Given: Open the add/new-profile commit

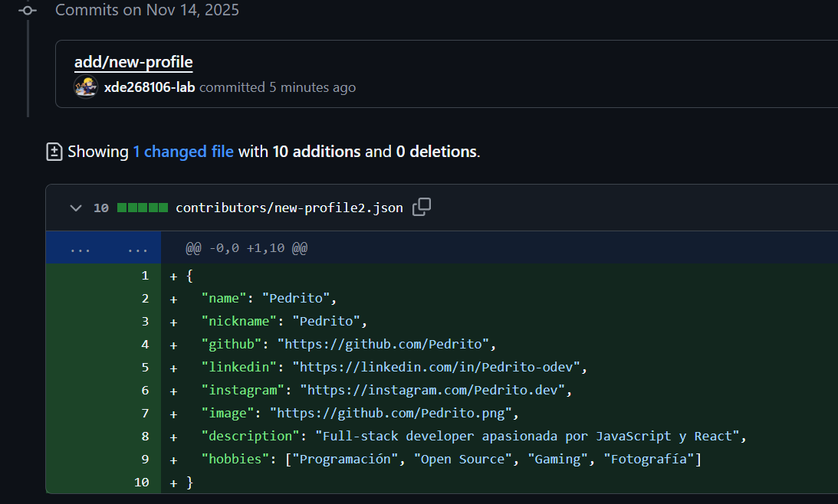Looking at the screenshot, I should pyautogui.click(x=133, y=62).
